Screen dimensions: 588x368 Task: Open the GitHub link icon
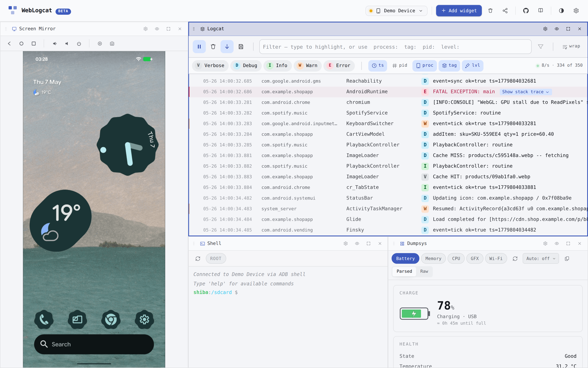(x=526, y=11)
